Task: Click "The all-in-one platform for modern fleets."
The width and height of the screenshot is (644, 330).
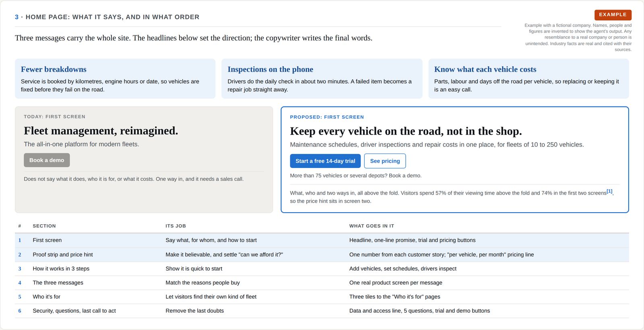Action: click(81, 144)
